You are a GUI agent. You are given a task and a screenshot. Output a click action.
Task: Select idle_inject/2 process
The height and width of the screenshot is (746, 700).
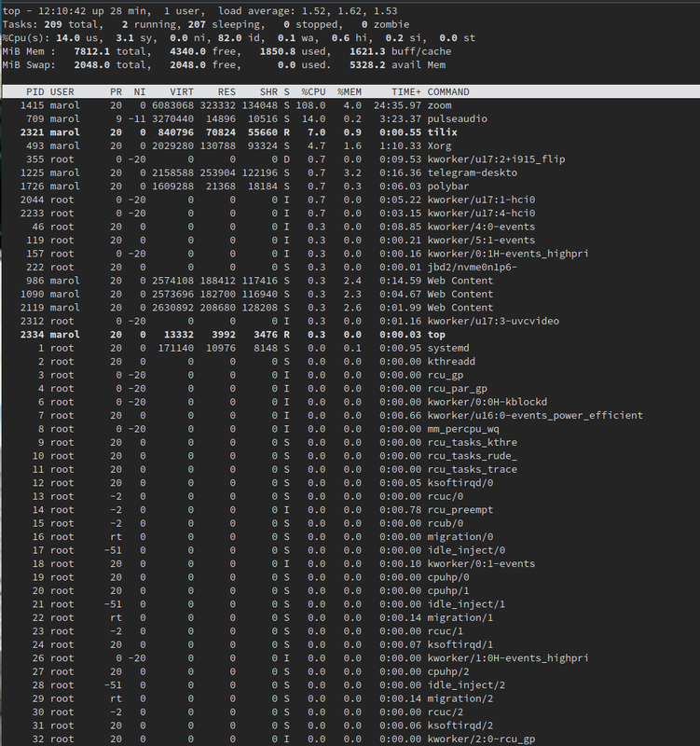point(351,684)
